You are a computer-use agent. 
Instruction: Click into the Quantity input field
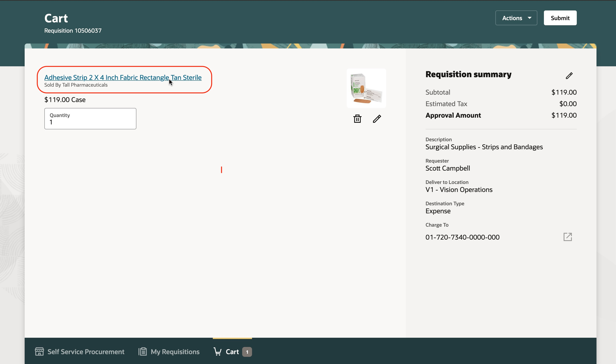point(90,122)
